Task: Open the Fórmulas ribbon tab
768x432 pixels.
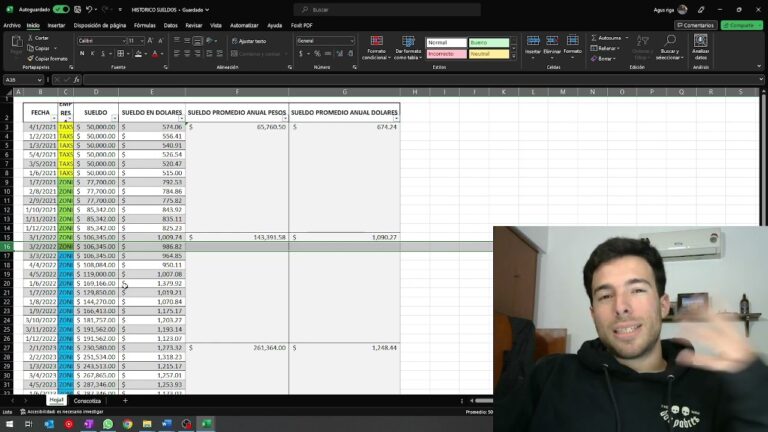Action: (x=144, y=25)
